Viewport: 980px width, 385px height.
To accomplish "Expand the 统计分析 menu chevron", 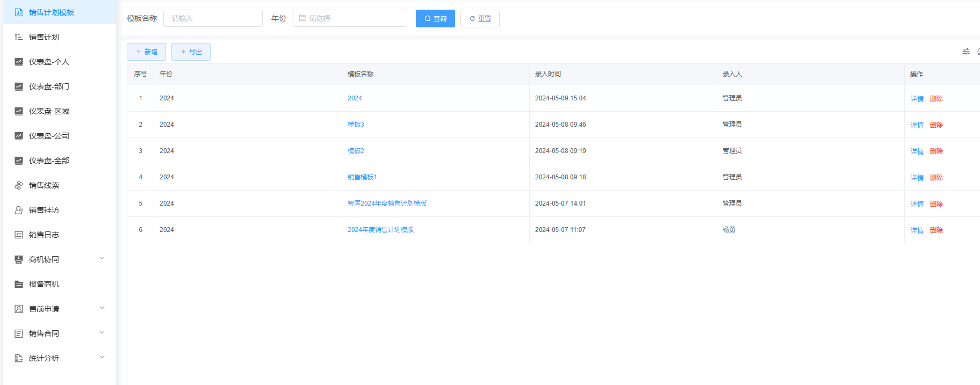I will pyautogui.click(x=102, y=358).
